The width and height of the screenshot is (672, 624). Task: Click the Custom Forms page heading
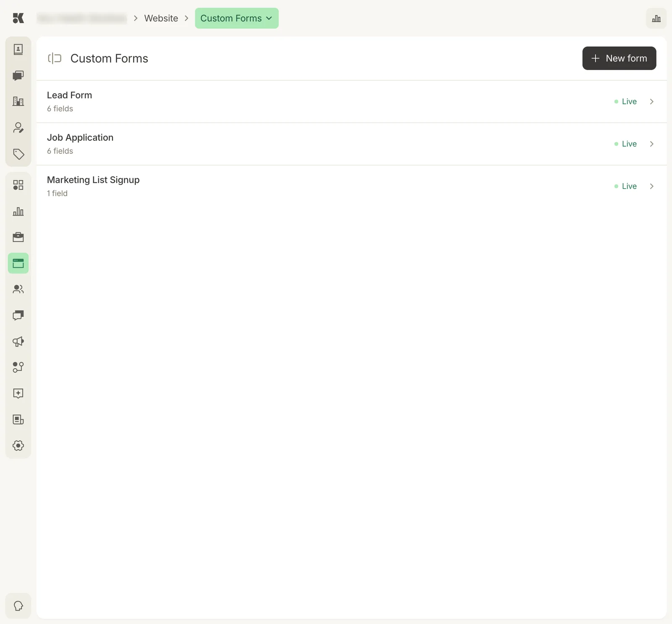click(109, 58)
